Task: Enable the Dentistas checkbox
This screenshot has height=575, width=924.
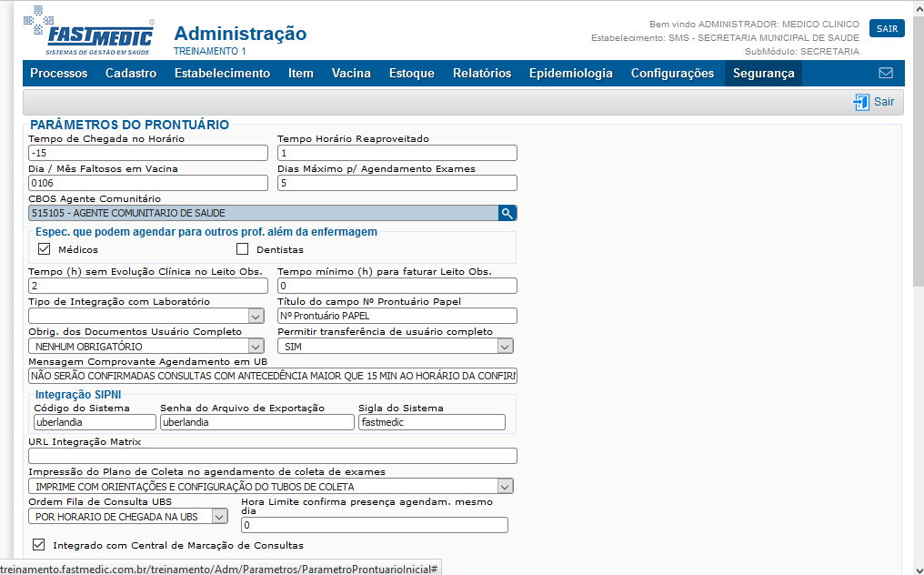Action: tap(242, 249)
